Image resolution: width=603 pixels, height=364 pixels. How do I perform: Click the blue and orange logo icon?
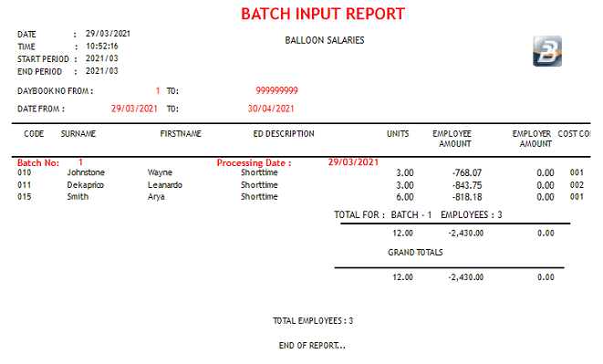point(547,51)
